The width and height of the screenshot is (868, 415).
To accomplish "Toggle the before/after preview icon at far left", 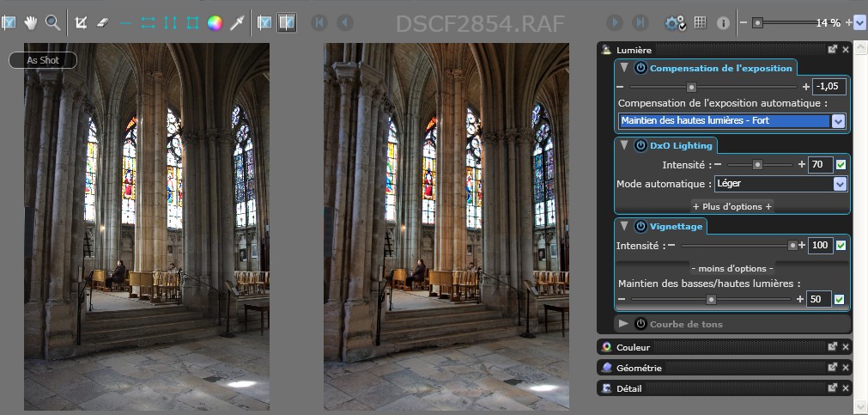I will coord(9,22).
